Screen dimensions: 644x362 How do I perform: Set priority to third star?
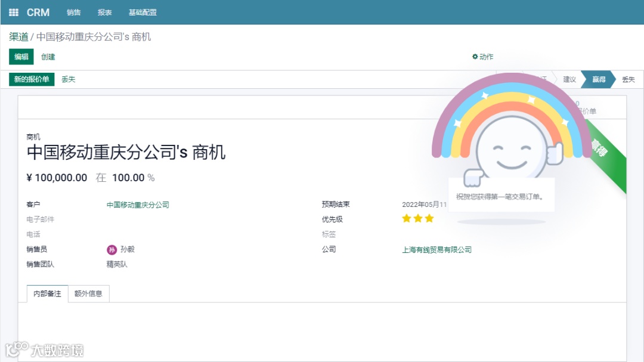click(429, 219)
